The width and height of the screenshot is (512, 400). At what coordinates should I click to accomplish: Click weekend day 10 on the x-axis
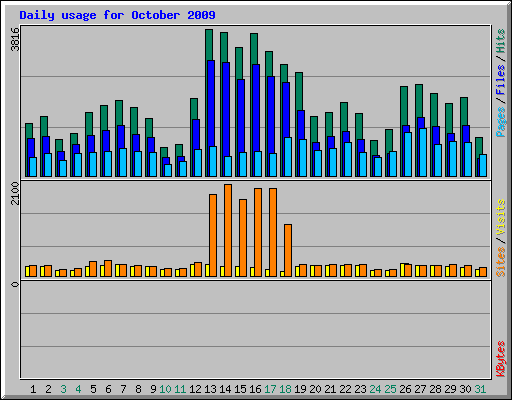(x=165, y=389)
